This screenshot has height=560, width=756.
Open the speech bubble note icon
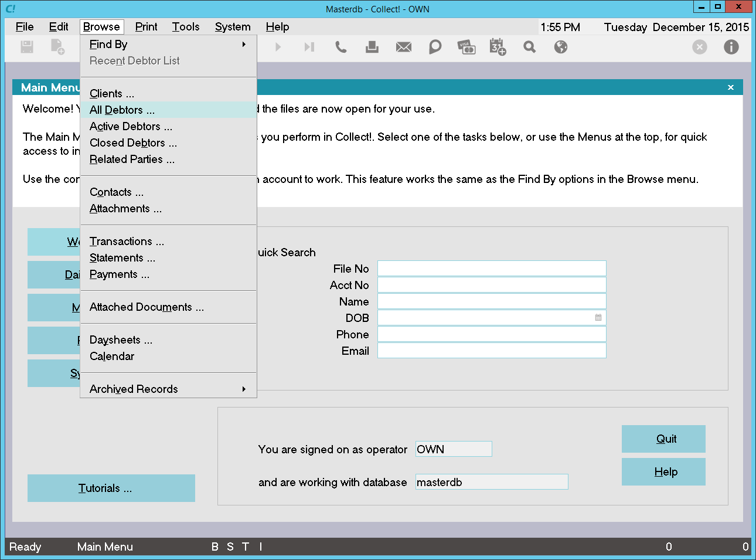(435, 47)
